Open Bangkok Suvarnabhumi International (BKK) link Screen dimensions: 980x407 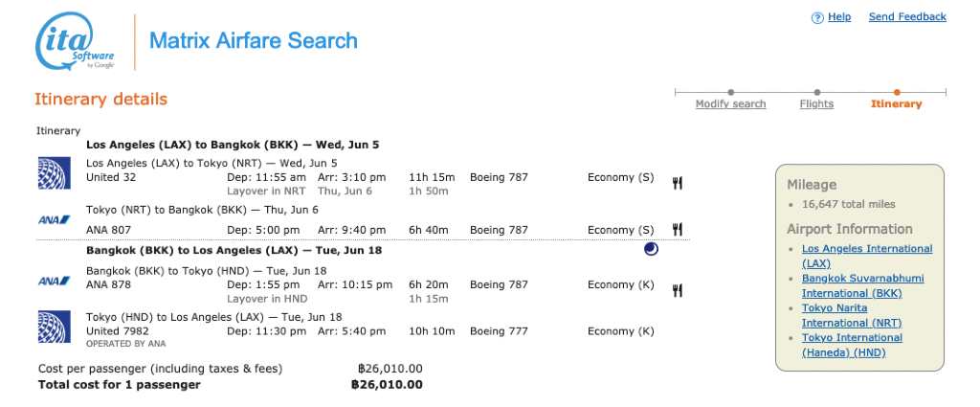click(x=862, y=285)
